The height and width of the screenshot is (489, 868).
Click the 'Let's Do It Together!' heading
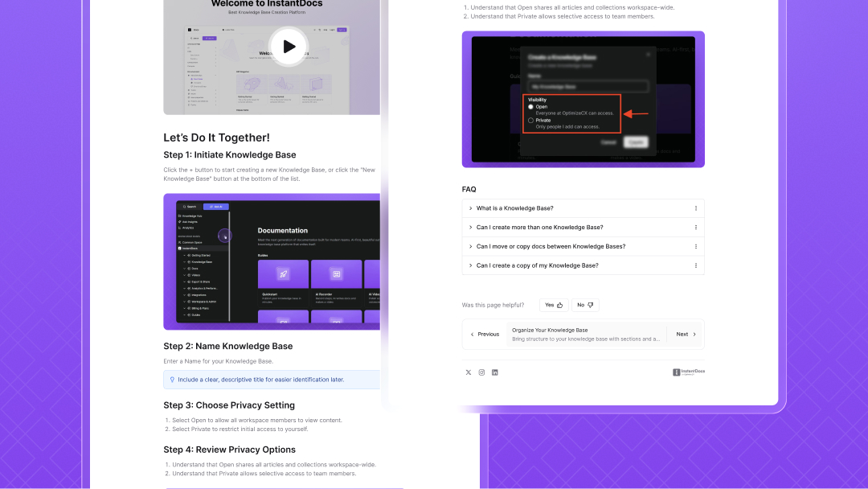216,138
